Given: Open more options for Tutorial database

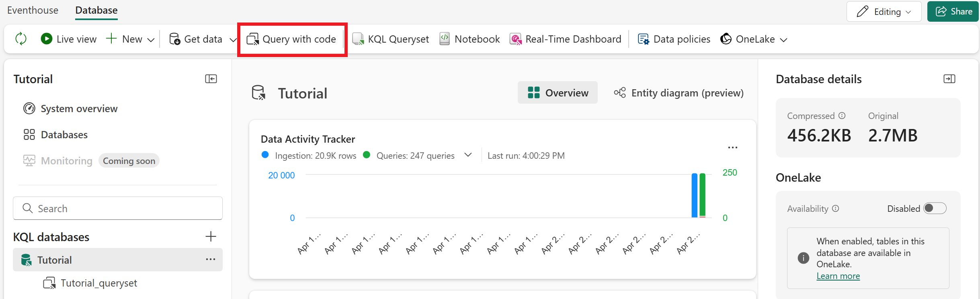Looking at the screenshot, I should tap(210, 260).
